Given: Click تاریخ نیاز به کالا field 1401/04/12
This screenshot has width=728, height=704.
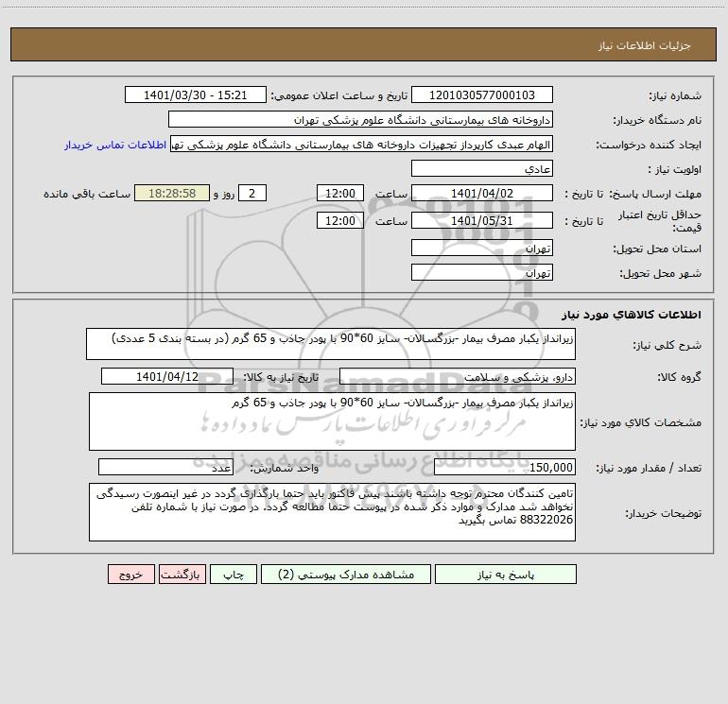Looking at the screenshot, I should tap(167, 376).
